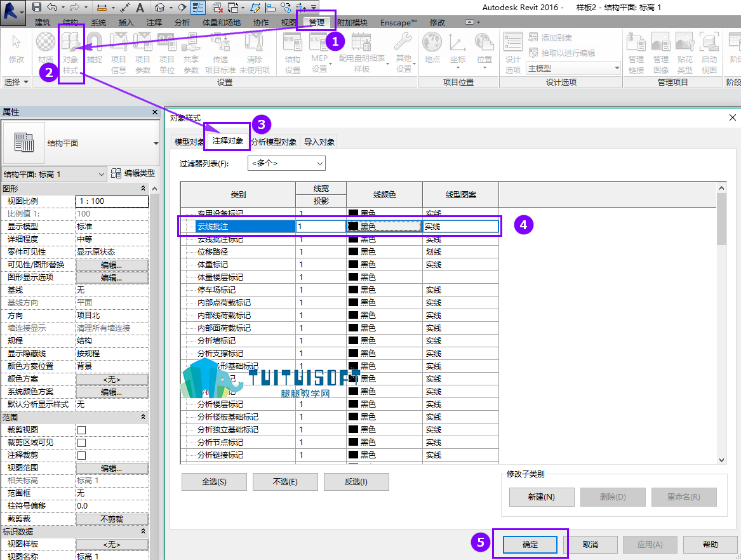The width and height of the screenshot is (741, 560).
Task: Toggle the 注释裁剪 checkbox
Action: [82, 456]
